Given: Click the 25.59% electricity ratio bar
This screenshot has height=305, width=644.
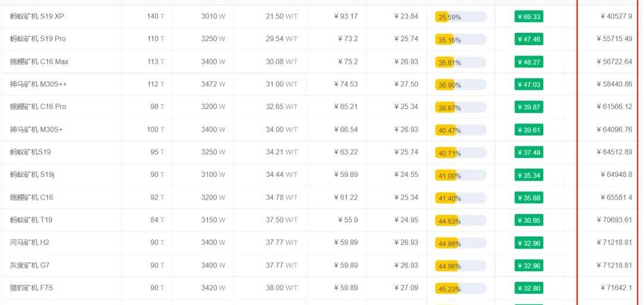Looking at the screenshot, I should pyautogui.click(x=460, y=17).
